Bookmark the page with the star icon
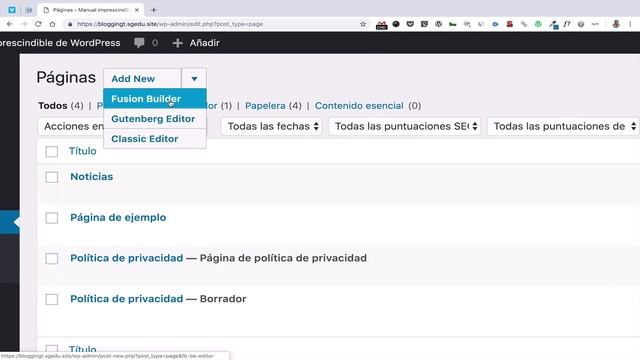The image size is (640, 360). click(363, 24)
